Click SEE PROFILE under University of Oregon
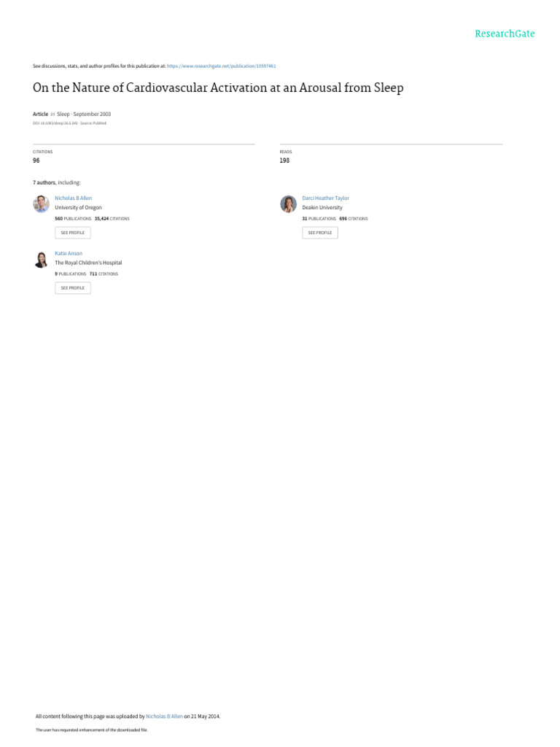The width and height of the screenshot is (560, 747). (x=73, y=233)
